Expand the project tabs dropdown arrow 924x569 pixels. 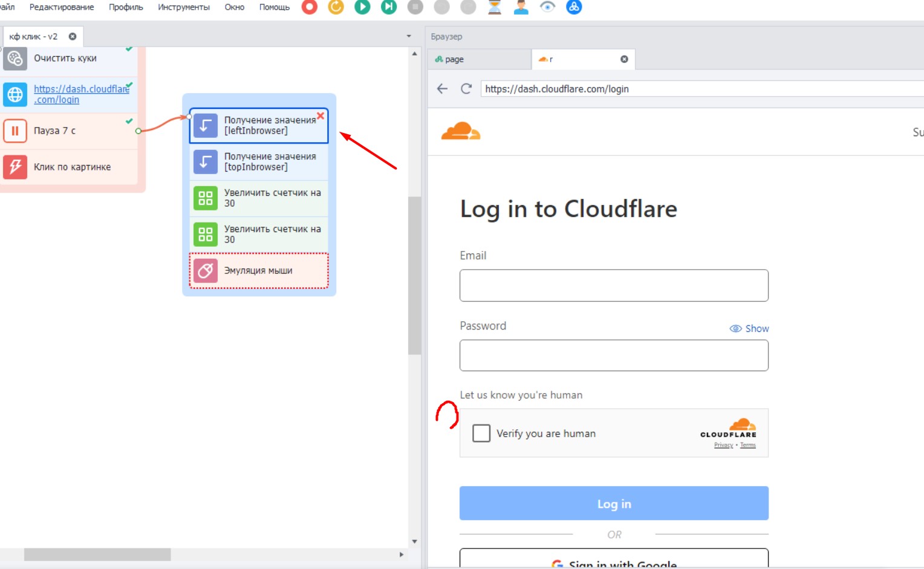coord(409,36)
